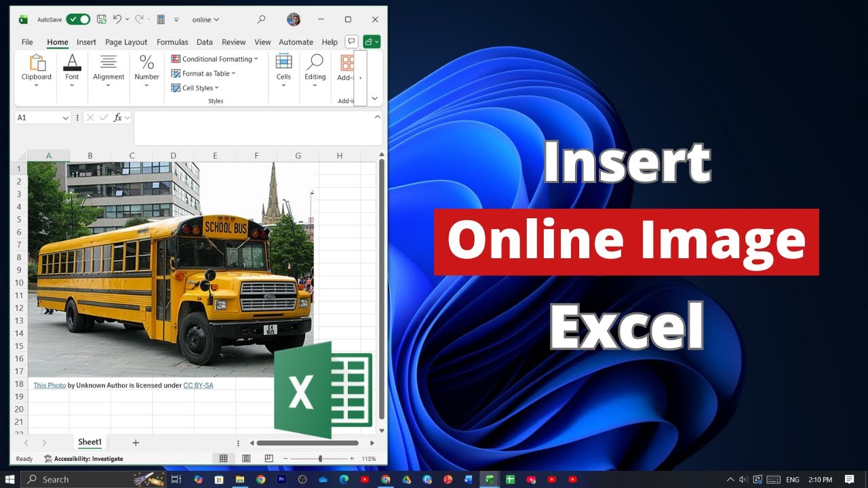Viewport: 868px width, 488px height.
Task: Zoom in with the plus button
Action: [x=351, y=459]
